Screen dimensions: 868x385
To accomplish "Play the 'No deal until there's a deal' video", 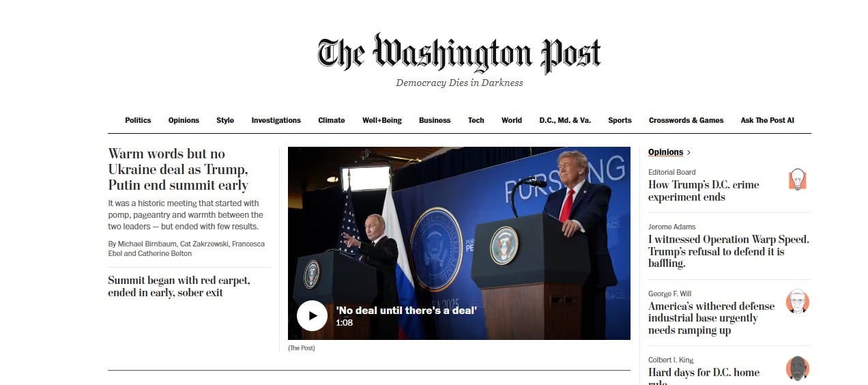I will click(313, 315).
